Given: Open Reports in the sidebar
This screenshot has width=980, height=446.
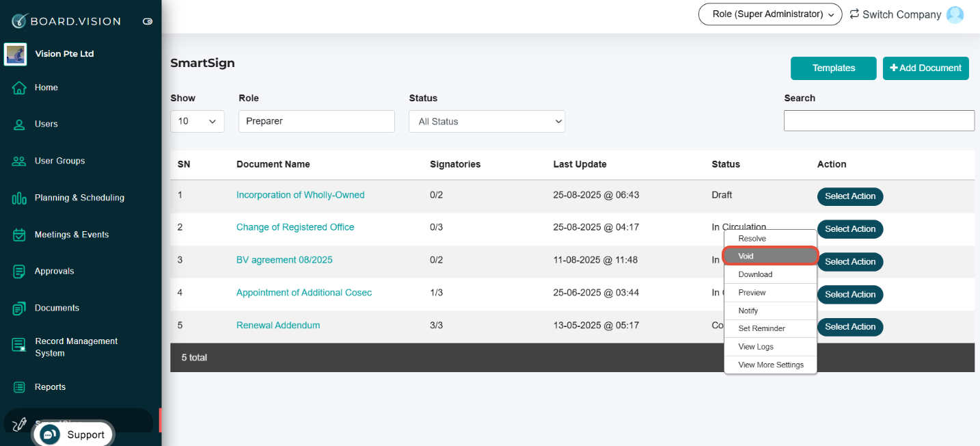Looking at the screenshot, I should 50,387.
